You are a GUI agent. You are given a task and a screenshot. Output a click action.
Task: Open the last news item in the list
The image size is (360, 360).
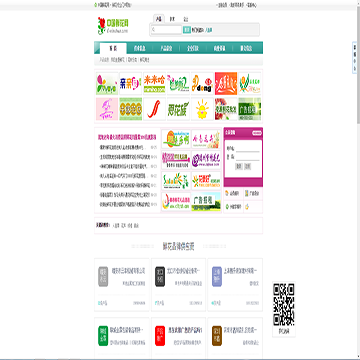(124, 204)
